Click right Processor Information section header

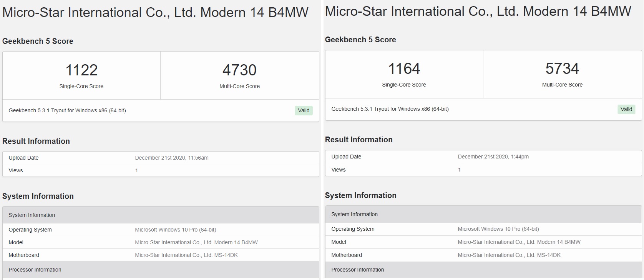483,270
